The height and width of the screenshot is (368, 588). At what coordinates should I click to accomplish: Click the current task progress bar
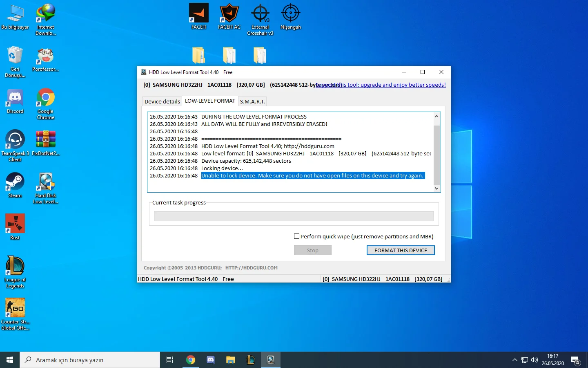(294, 216)
